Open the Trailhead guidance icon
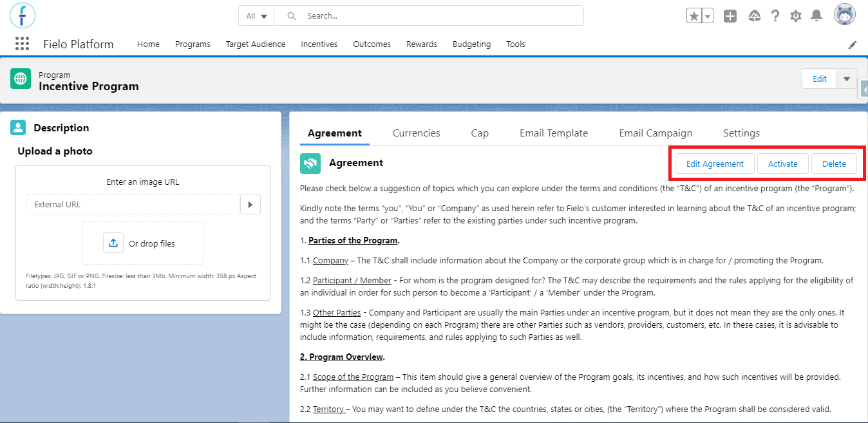868x423 pixels. point(755,15)
